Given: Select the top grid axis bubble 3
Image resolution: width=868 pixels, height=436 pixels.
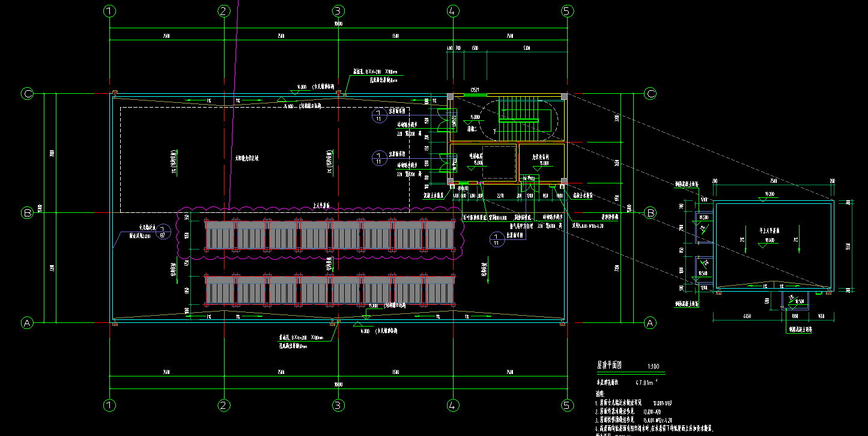Looking at the screenshot, I should 338,11.
